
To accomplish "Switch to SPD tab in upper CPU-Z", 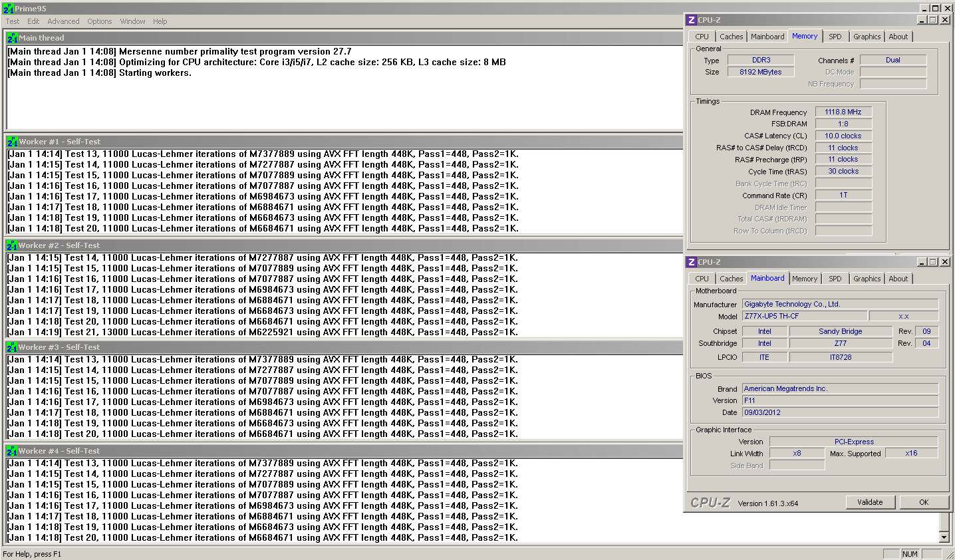I will 835,37.
